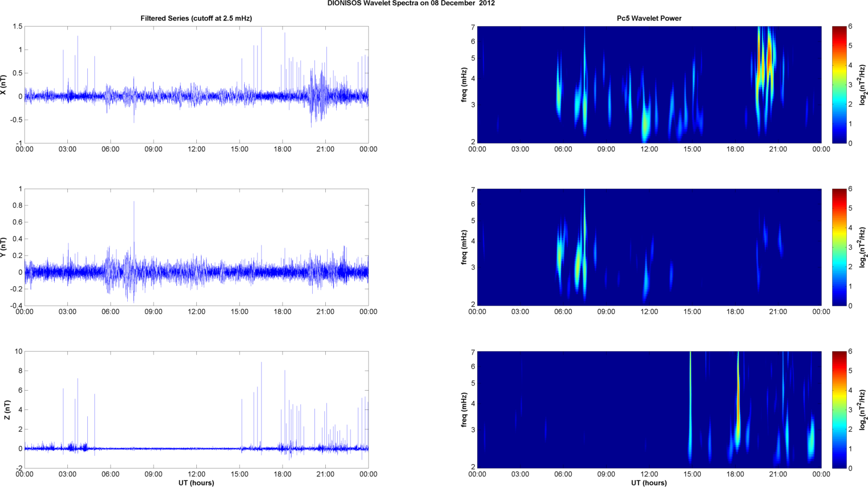Click the '0' tick on the Z spectrogram colorbar
This screenshot has height=487, width=868.
(850, 468)
